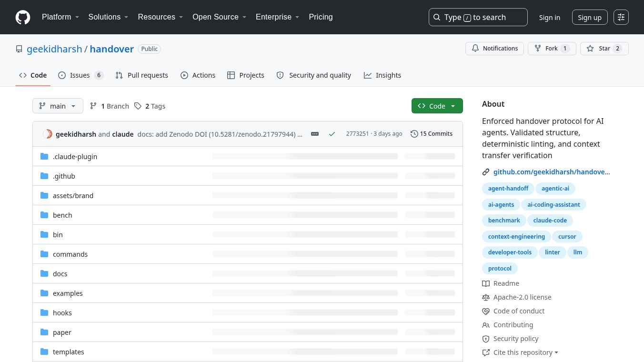Switch to the Pull requests tab

[142, 75]
